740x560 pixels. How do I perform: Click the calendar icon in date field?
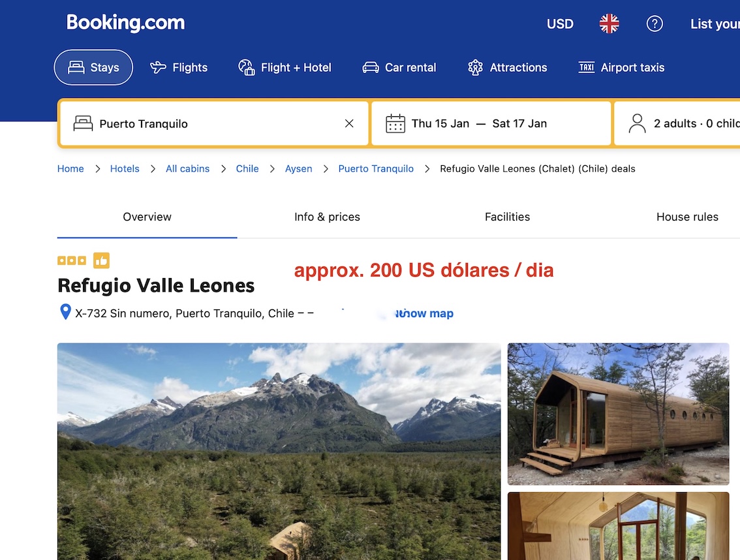click(395, 124)
